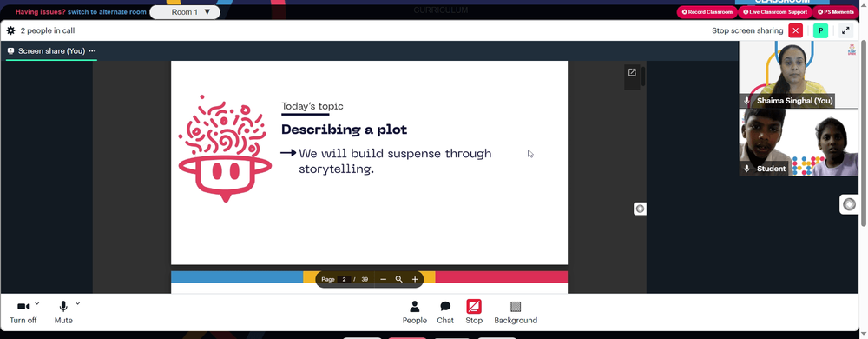Open the People panel

tap(415, 312)
